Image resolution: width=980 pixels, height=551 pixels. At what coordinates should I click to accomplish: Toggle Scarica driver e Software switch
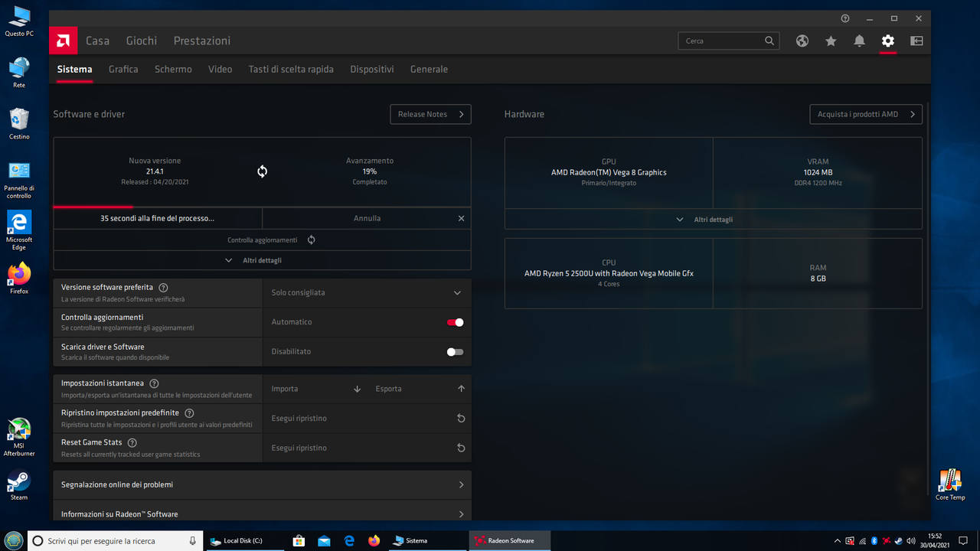[455, 352]
